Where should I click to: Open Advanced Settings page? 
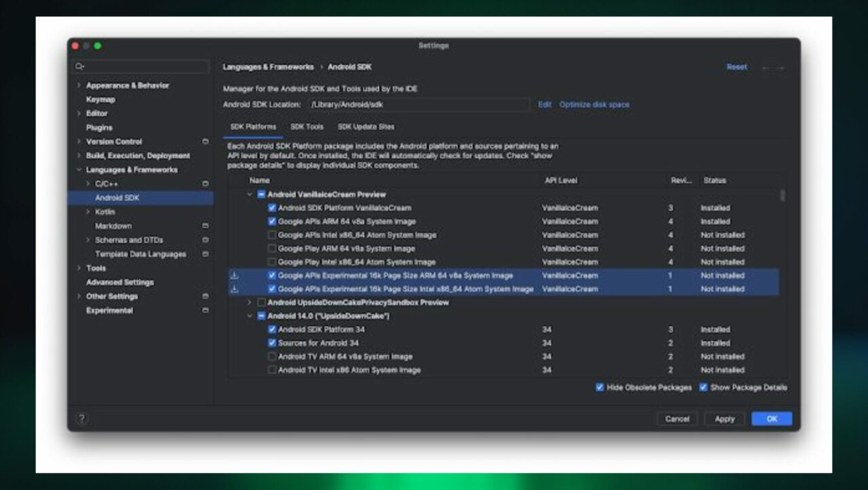click(119, 283)
